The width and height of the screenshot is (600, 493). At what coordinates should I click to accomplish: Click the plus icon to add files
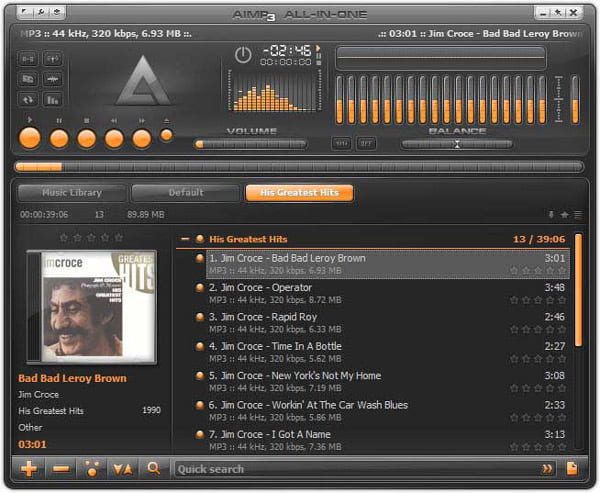(x=29, y=468)
